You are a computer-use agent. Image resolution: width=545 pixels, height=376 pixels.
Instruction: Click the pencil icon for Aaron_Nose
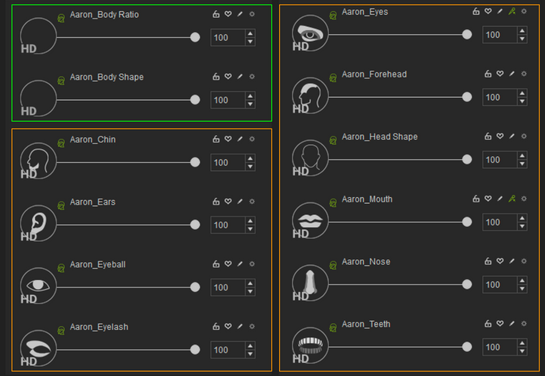coord(512,261)
